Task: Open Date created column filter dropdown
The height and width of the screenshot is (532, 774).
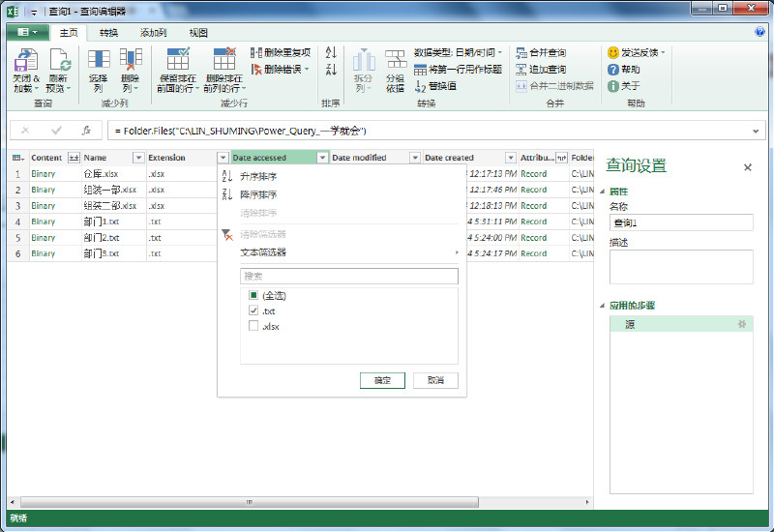Action: 511,158
